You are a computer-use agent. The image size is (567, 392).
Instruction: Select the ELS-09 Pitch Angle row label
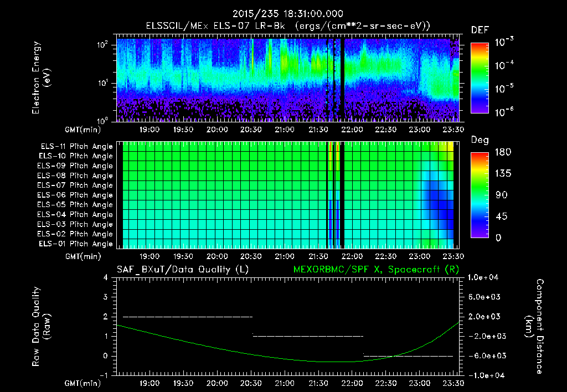tap(75, 166)
